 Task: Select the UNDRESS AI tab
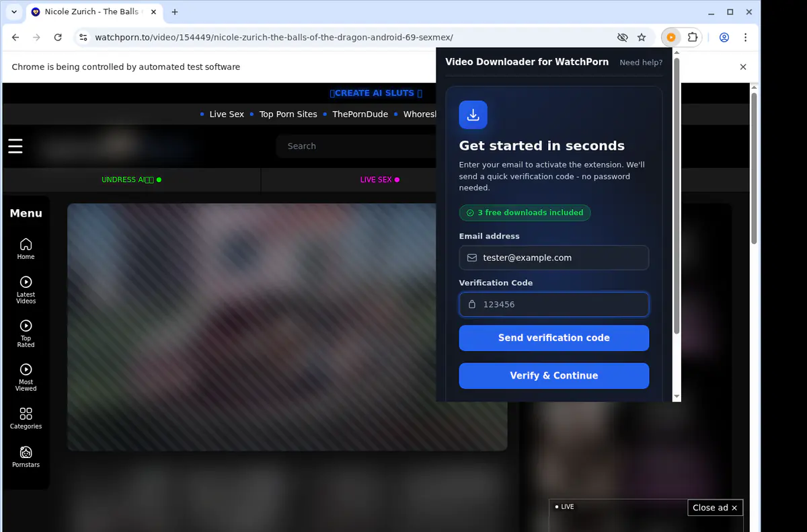(x=131, y=180)
